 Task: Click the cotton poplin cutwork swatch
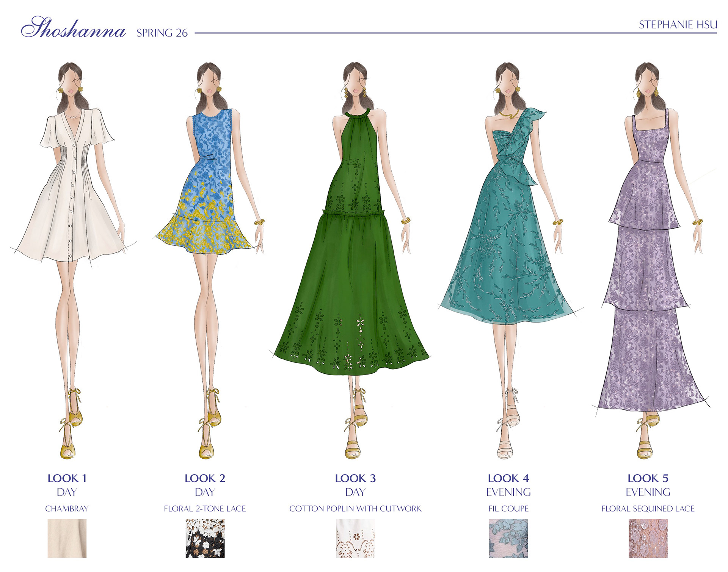tap(355, 538)
